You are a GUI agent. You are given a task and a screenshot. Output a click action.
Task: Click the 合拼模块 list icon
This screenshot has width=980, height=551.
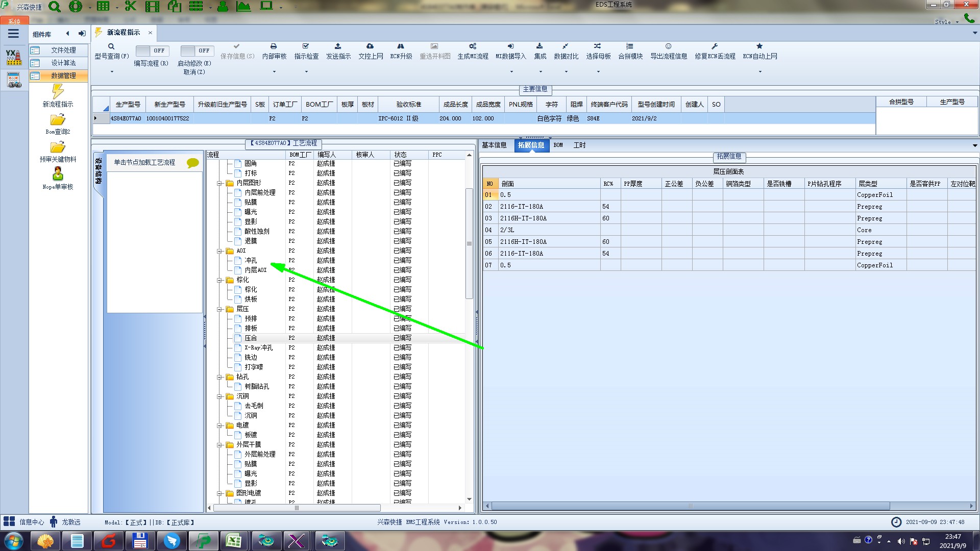coord(630,46)
